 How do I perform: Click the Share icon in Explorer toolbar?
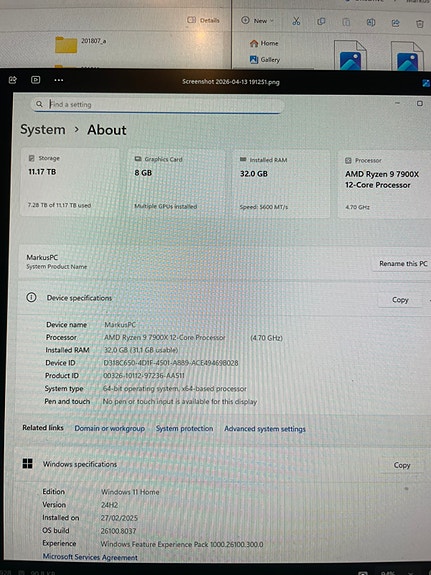pos(395,23)
